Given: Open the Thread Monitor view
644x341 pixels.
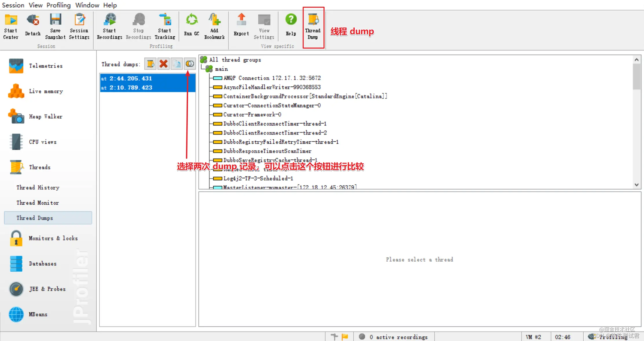Looking at the screenshot, I should [38, 203].
